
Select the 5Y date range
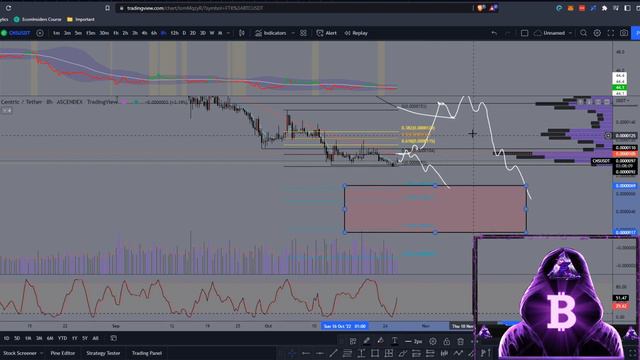click(85, 338)
